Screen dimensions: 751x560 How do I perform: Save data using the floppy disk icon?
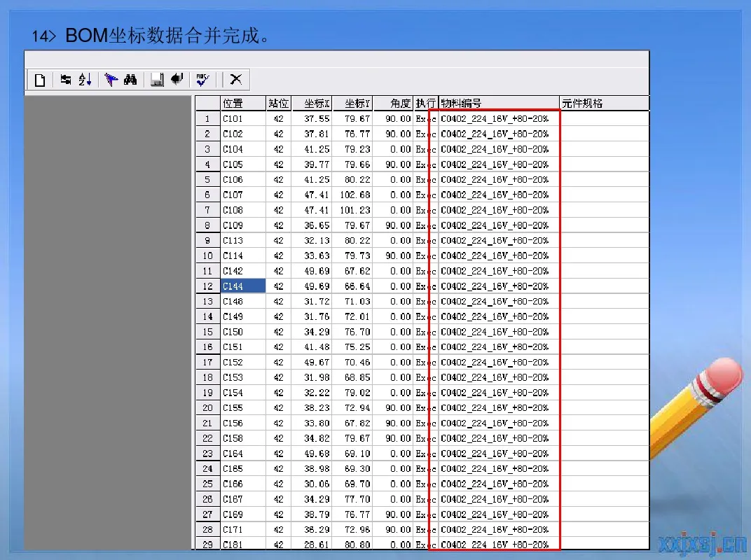point(157,80)
